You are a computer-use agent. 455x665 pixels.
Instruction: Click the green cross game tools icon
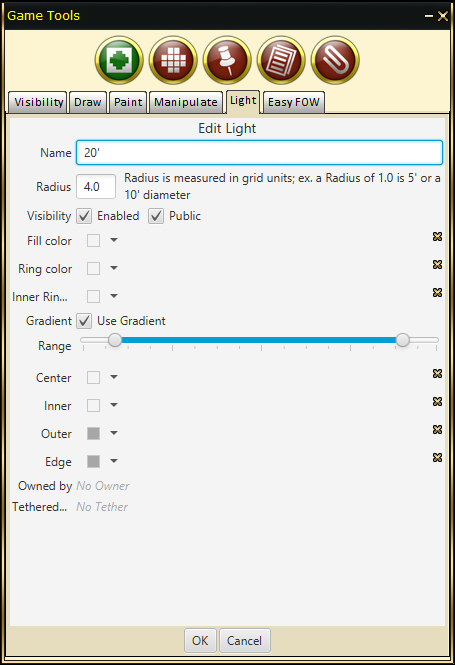[119, 60]
